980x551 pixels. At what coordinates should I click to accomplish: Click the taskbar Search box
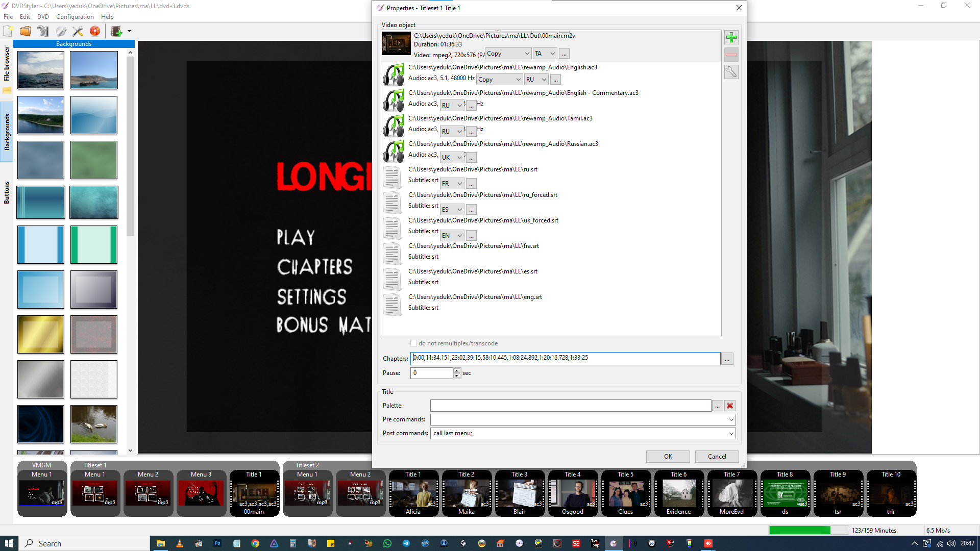click(85, 543)
